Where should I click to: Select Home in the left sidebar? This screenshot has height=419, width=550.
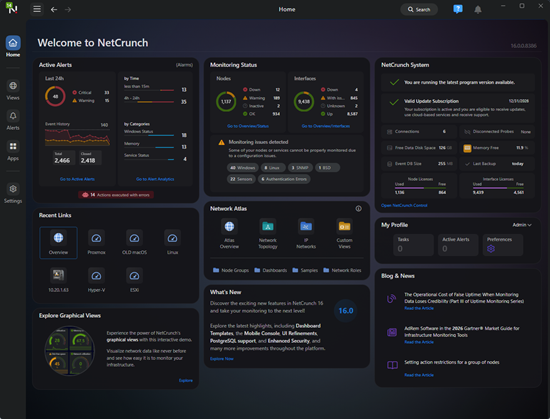click(13, 46)
